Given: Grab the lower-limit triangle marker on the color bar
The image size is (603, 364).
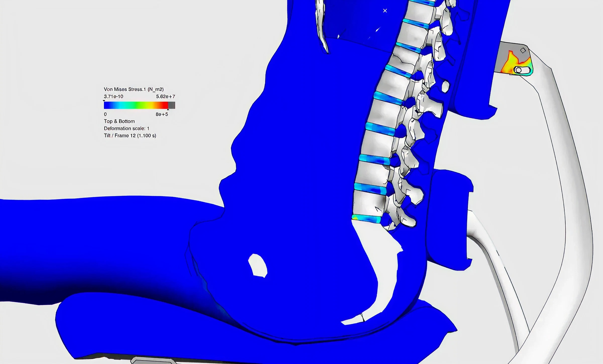Looking at the screenshot, I should (104, 101).
